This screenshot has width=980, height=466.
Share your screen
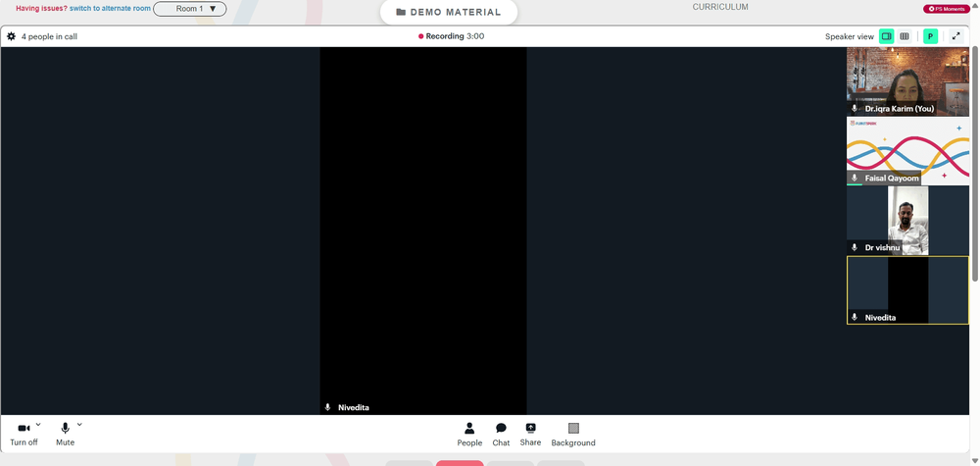[x=530, y=435]
